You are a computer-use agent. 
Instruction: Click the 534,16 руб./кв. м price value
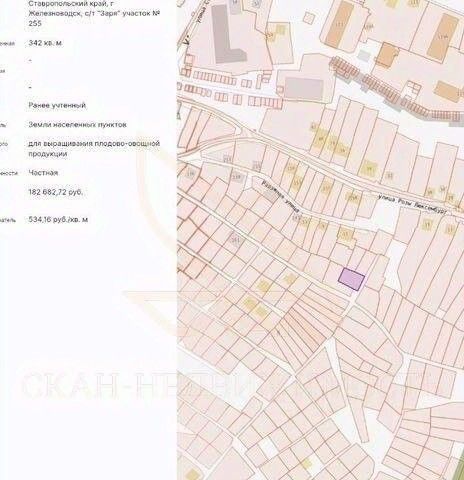click(58, 220)
